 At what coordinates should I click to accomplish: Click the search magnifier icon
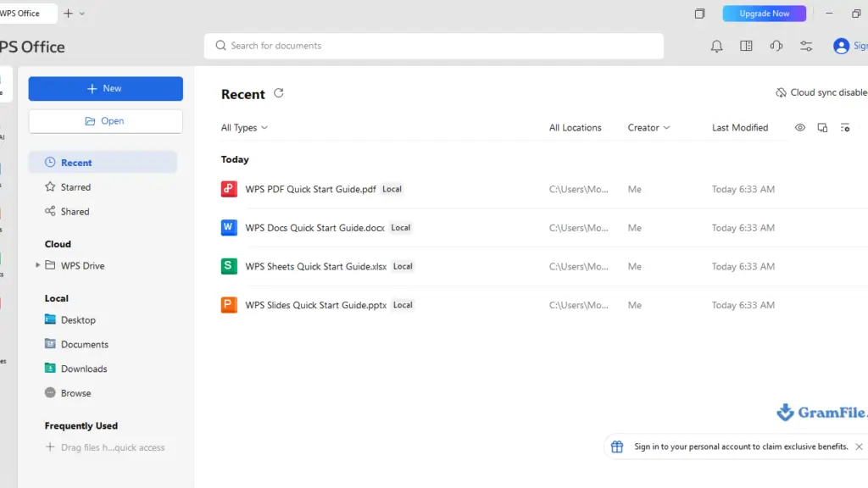[x=220, y=46]
